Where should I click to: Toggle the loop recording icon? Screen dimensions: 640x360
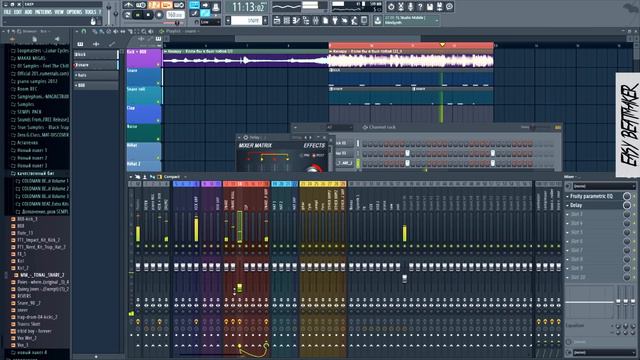pos(179,5)
